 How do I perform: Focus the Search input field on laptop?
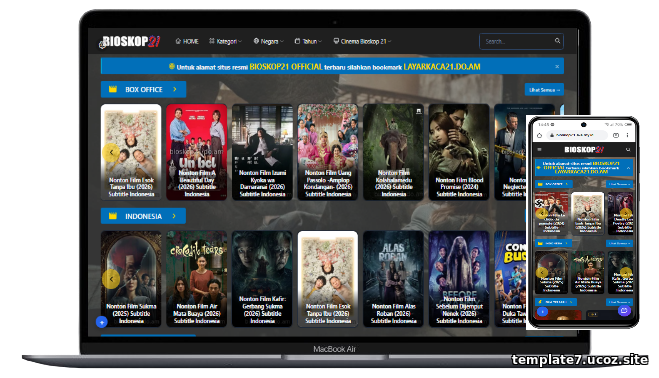[x=521, y=41]
